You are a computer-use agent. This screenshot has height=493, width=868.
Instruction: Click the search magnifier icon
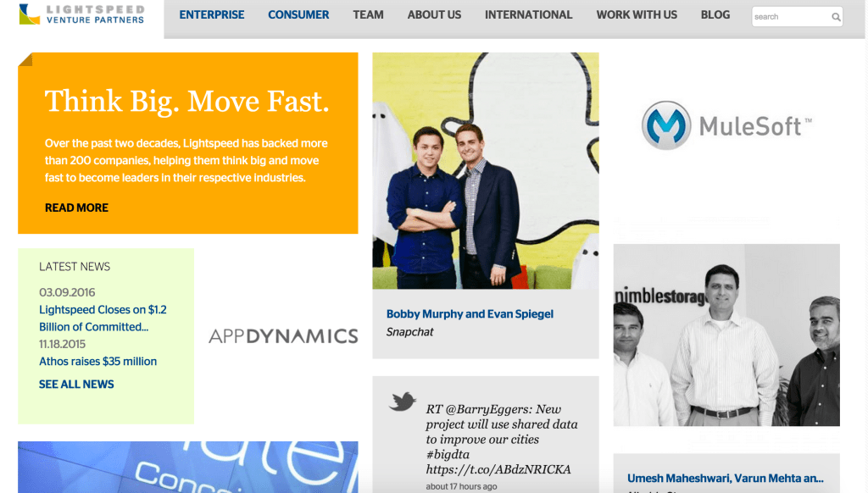point(836,17)
